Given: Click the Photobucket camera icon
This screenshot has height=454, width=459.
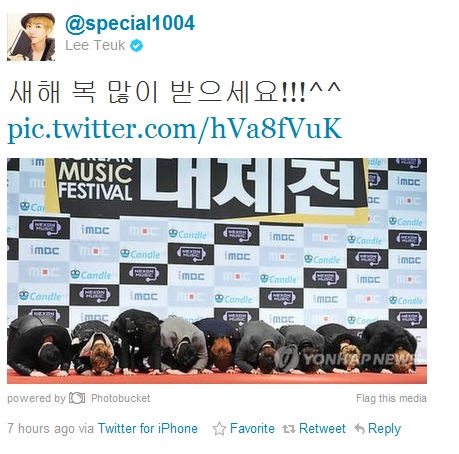Looking at the screenshot, I should pyautogui.click(x=77, y=398).
